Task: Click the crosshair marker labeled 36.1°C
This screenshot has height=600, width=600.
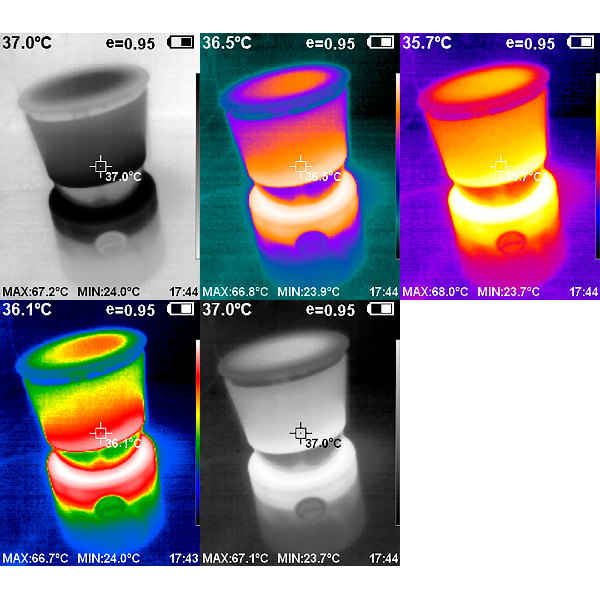Action: coord(100,432)
